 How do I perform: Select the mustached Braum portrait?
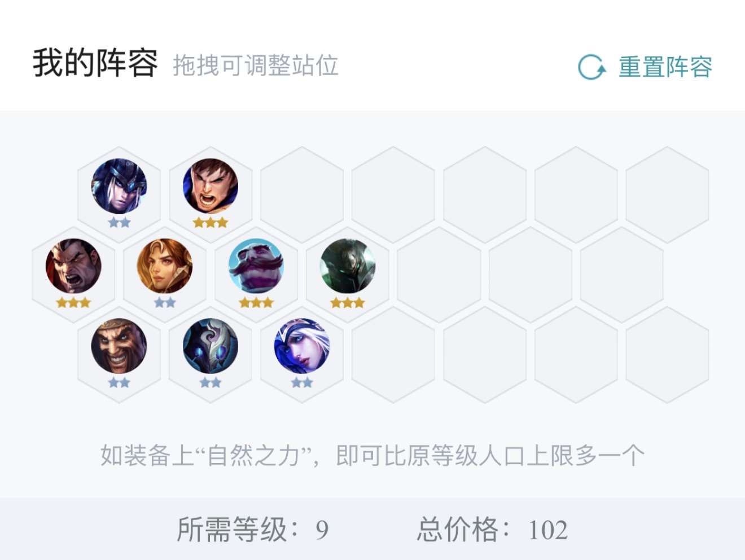(256, 266)
